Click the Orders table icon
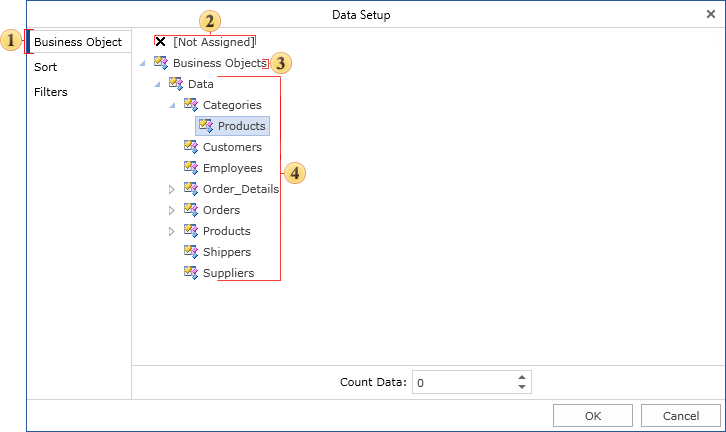The width and height of the screenshot is (726, 432). coord(191,210)
